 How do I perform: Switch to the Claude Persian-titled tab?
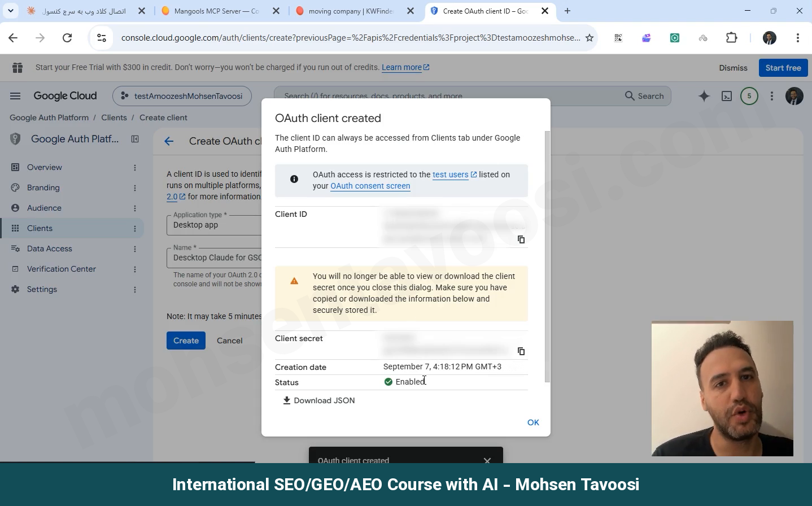[84, 11]
